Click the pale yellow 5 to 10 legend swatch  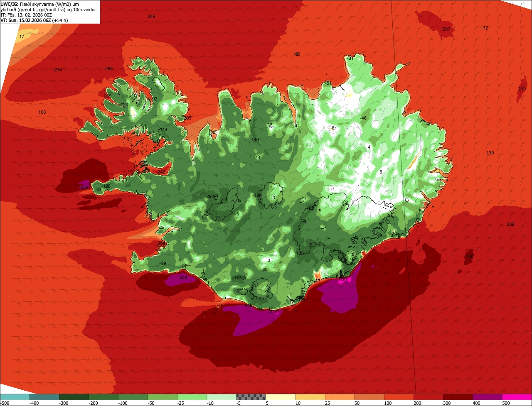281,397
